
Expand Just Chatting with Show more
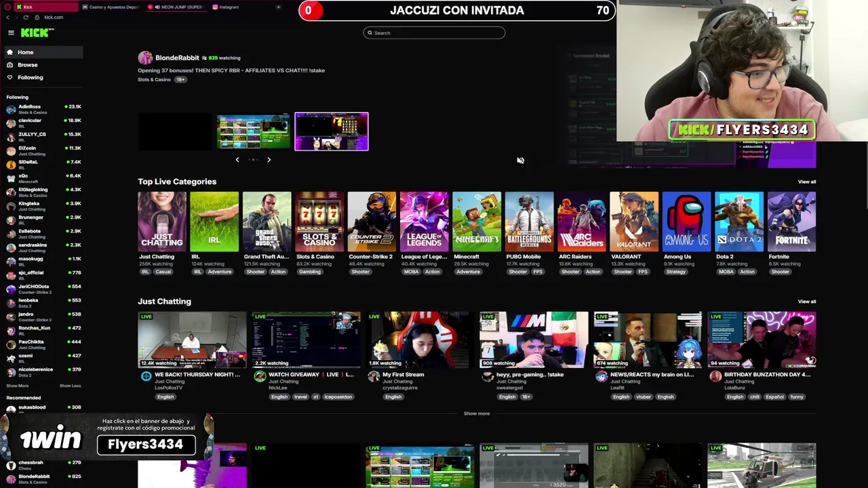[x=477, y=413]
